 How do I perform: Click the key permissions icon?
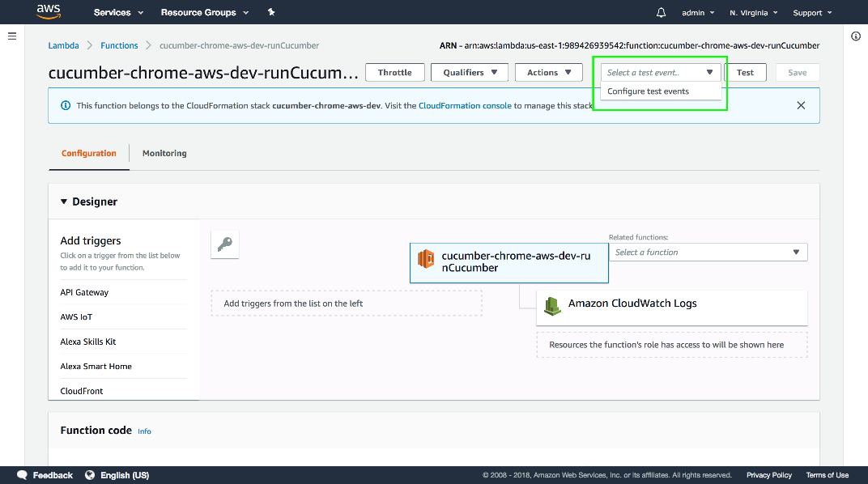[x=225, y=244]
